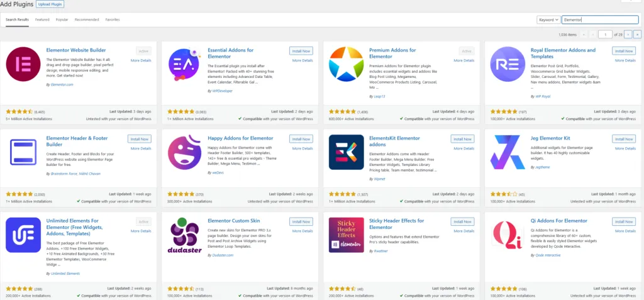Install Sticky Header Effects for Elementor

pos(462,221)
